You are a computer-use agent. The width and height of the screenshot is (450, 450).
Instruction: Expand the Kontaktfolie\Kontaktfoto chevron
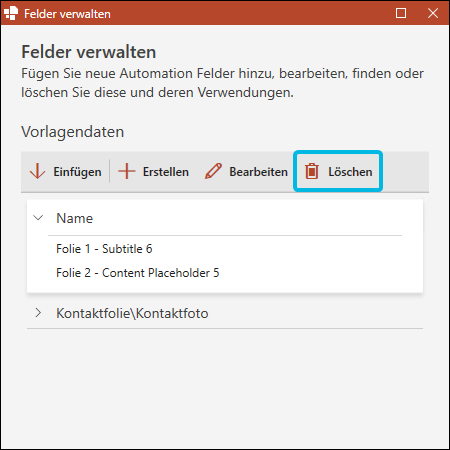[38, 313]
